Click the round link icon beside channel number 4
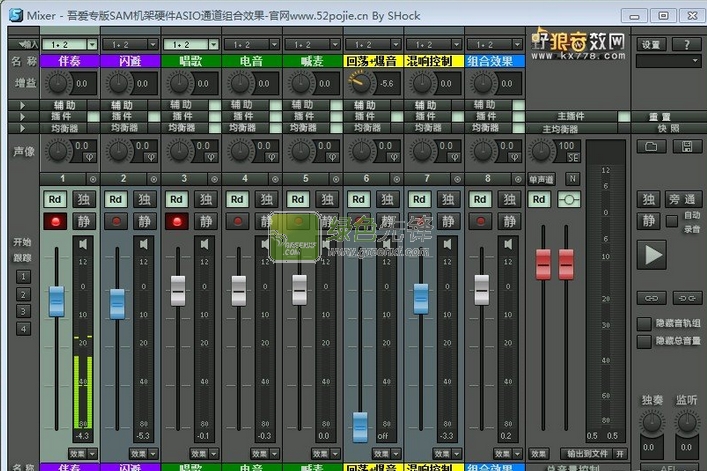Screen dimensions: 707x471 275,179
